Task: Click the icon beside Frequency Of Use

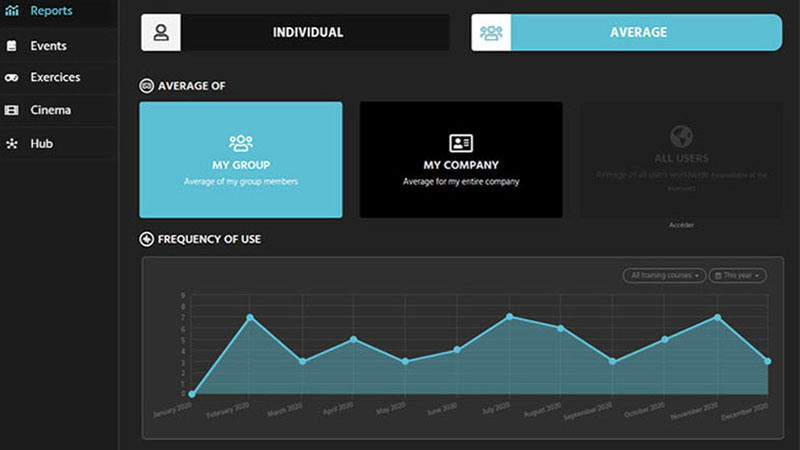Action: point(146,239)
